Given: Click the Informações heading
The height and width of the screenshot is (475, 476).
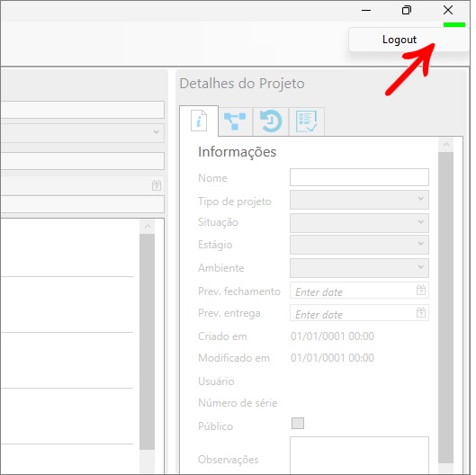Looking at the screenshot, I should point(237,152).
